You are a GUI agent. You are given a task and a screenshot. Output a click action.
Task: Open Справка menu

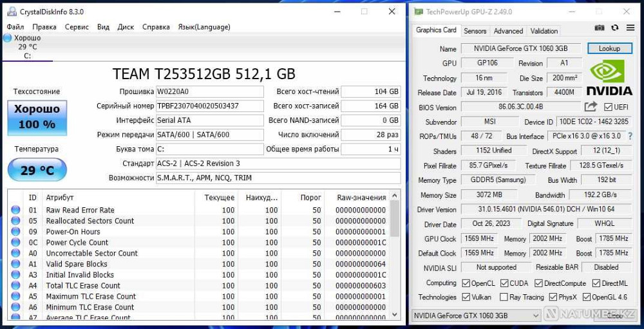[x=156, y=26]
